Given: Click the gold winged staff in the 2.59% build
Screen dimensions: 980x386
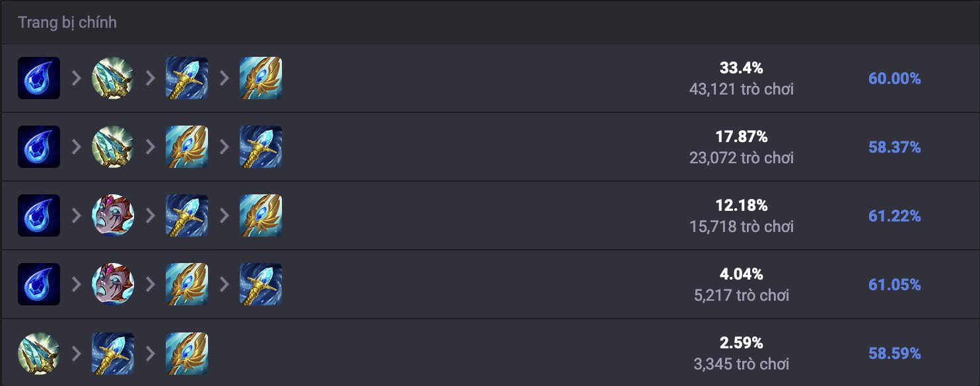Looking at the screenshot, I should (187, 353).
